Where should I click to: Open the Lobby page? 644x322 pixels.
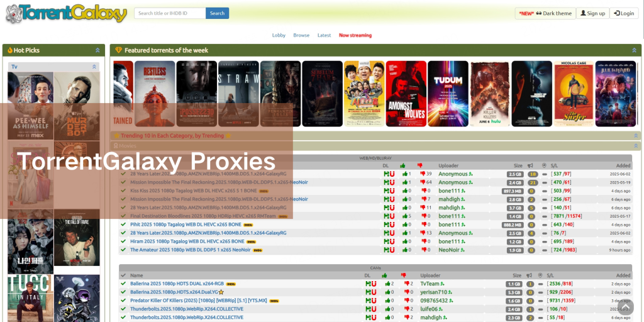pos(279,35)
